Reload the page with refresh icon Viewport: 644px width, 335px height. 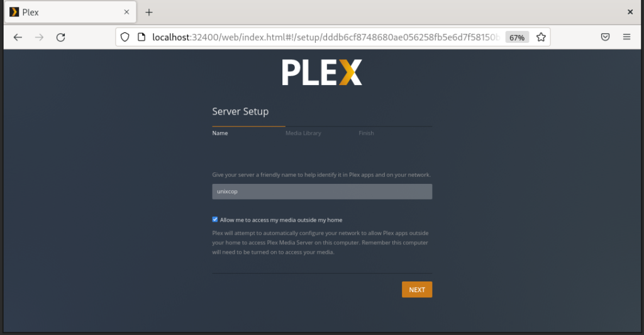tap(61, 37)
